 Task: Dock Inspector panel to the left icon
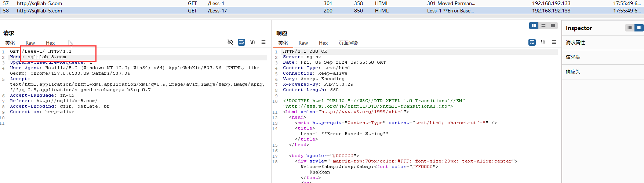coord(630,28)
